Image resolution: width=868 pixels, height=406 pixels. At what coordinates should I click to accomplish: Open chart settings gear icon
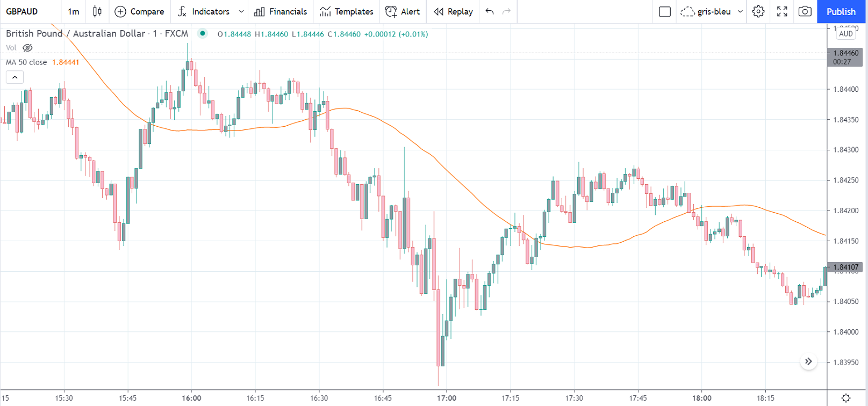tap(758, 11)
